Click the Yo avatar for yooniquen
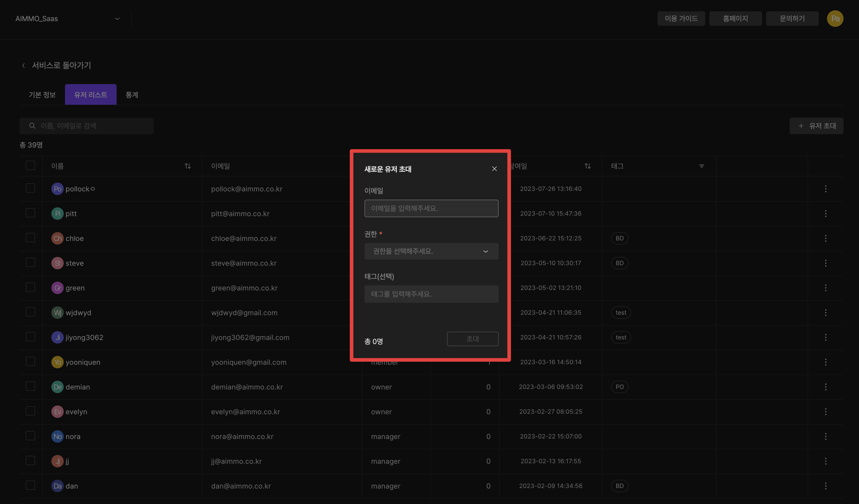 click(x=57, y=362)
